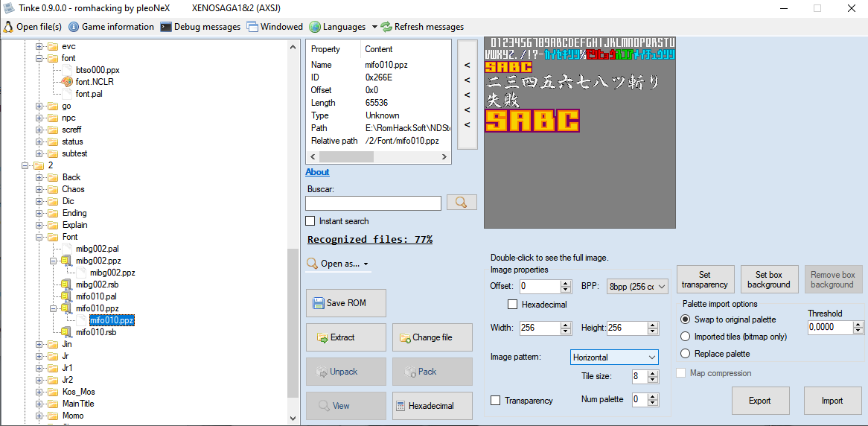Click the Height value field
Image resolution: width=868 pixels, height=426 pixels.
pos(628,328)
